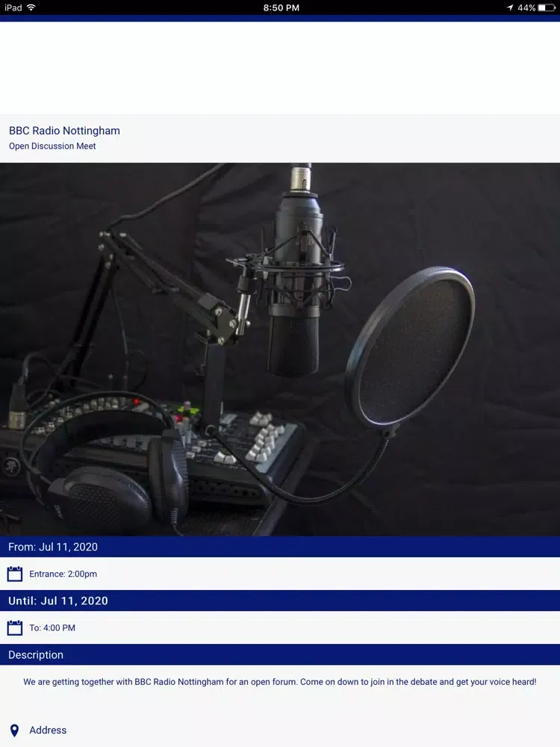The height and width of the screenshot is (747, 560).
Task: Select the To: 4:00 PM text
Action: tap(52, 628)
